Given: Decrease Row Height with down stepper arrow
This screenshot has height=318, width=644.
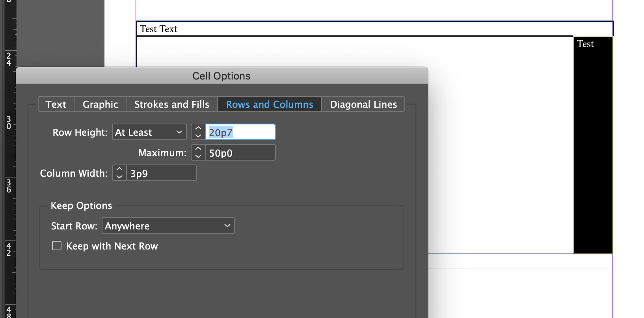Looking at the screenshot, I should pos(198,136).
